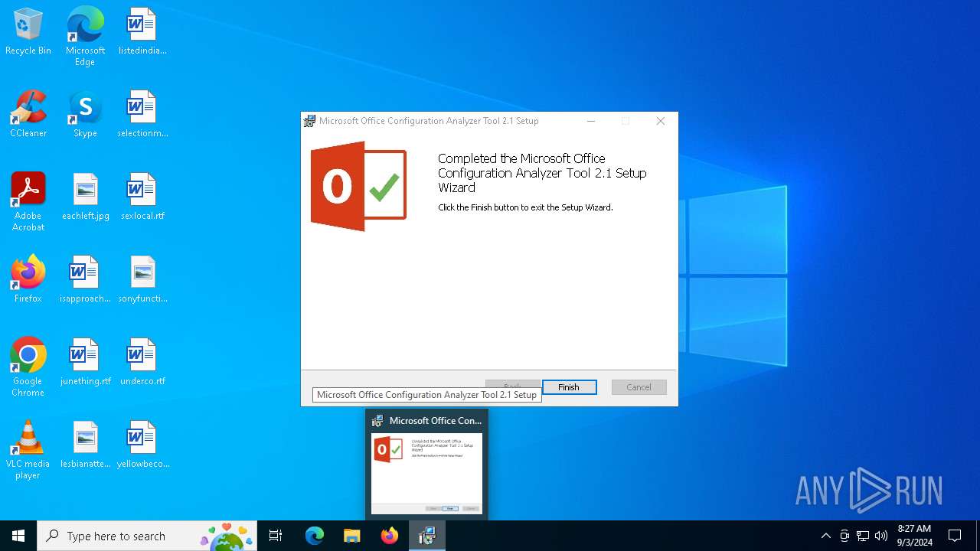
Task: Open Task View on the taskbar
Action: tap(276, 536)
